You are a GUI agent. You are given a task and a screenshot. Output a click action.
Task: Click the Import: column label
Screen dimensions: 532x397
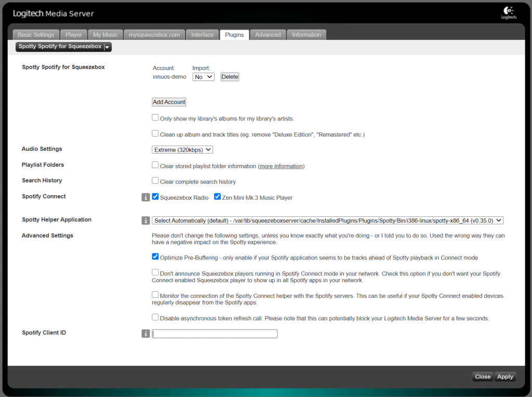[201, 68]
